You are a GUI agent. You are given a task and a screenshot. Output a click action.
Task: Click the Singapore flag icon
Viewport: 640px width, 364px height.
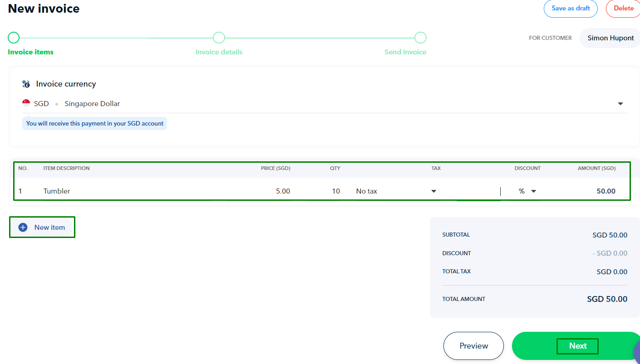click(26, 103)
